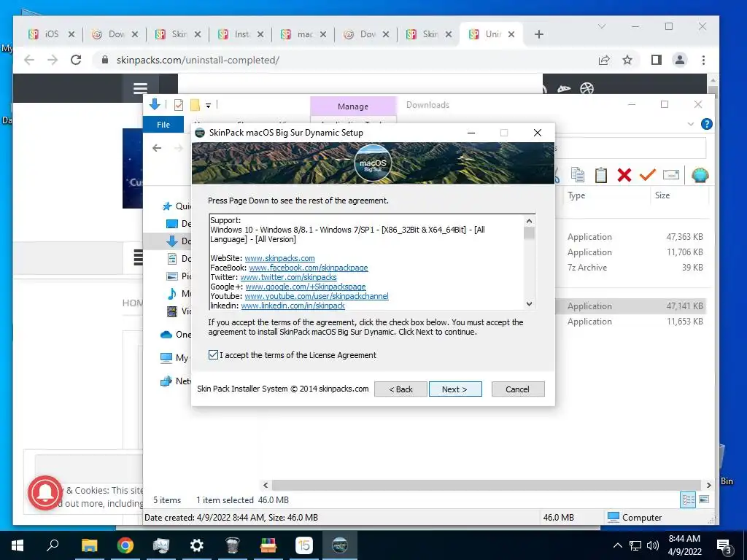Click the shell globe icon in Explorer toolbar
Viewport: 747px width, 560px height.
700,175
